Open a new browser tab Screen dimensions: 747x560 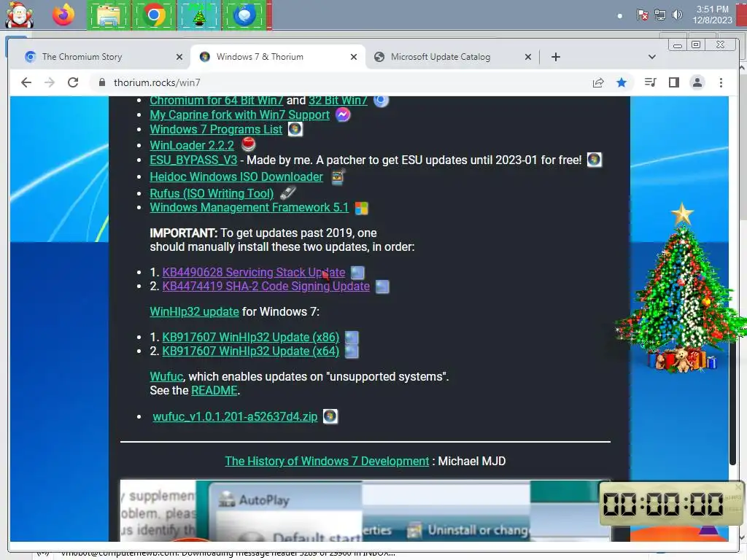point(555,57)
